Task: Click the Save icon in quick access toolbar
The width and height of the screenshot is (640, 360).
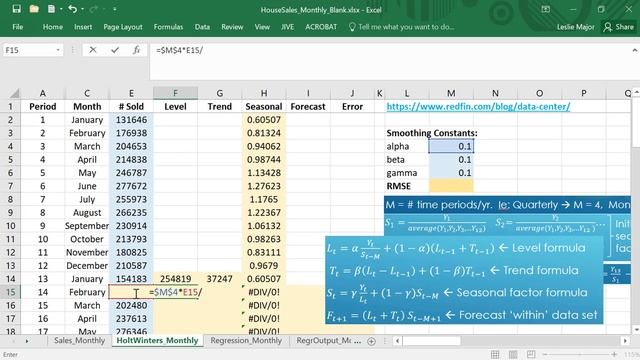Action: tap(16, 9)
